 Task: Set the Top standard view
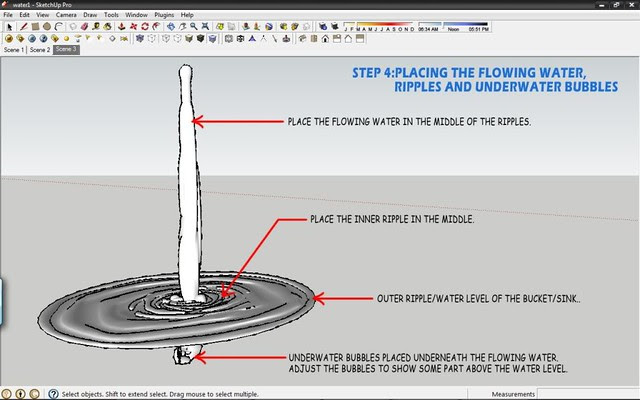click(314, 39)
